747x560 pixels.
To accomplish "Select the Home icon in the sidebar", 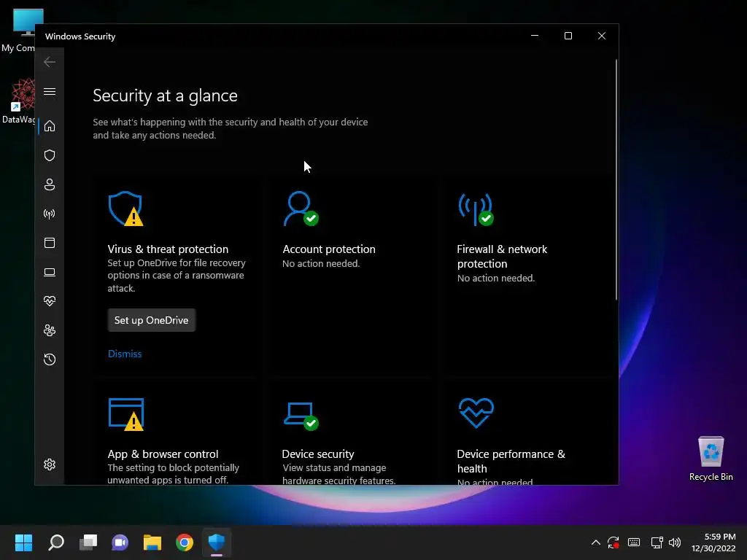I will tap(50, 126).
